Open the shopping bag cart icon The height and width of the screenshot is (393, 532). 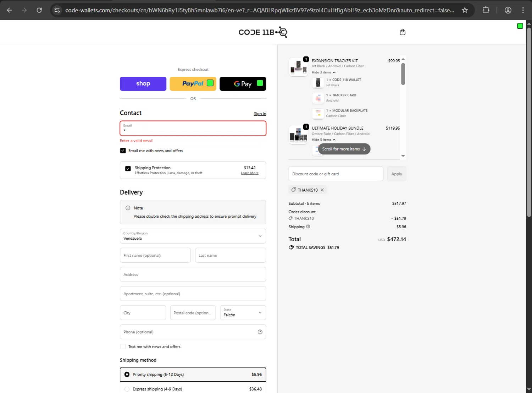click(403, 32)
